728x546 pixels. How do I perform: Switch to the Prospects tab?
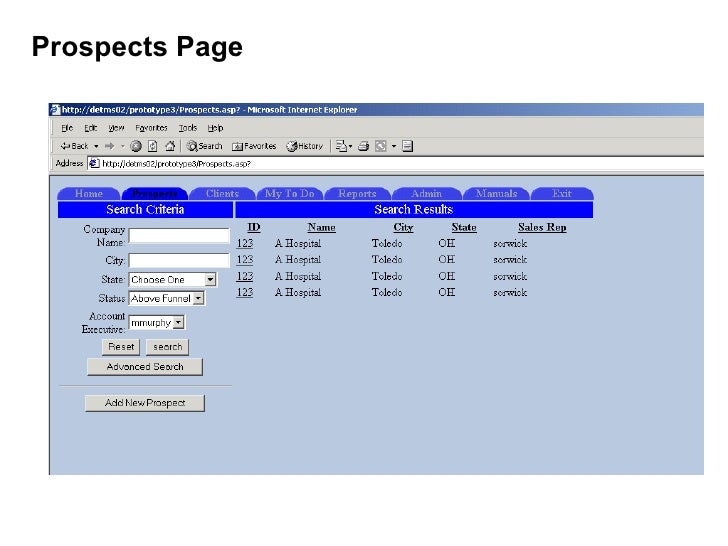coord(155,194)
